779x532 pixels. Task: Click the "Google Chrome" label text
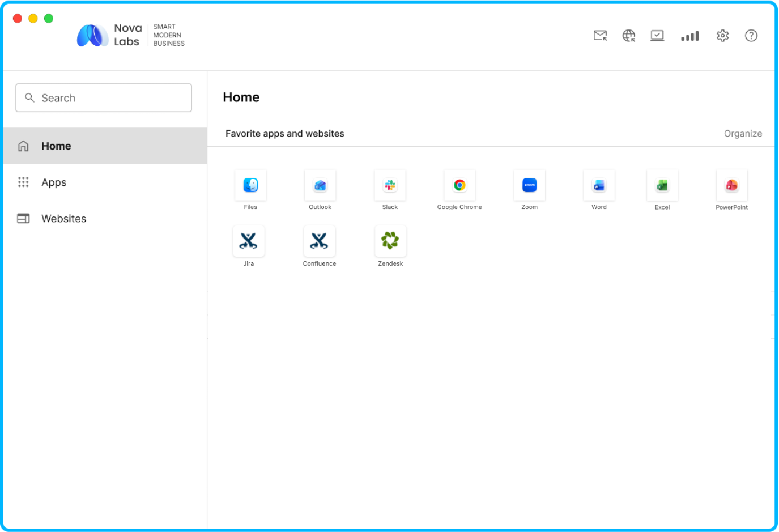(459, 207)
